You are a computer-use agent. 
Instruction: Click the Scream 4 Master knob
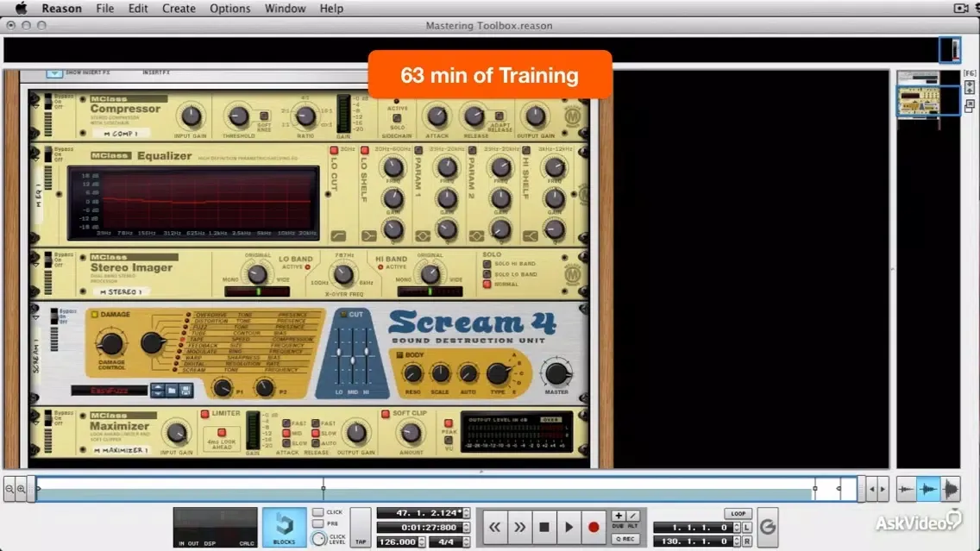coord(556,373)
